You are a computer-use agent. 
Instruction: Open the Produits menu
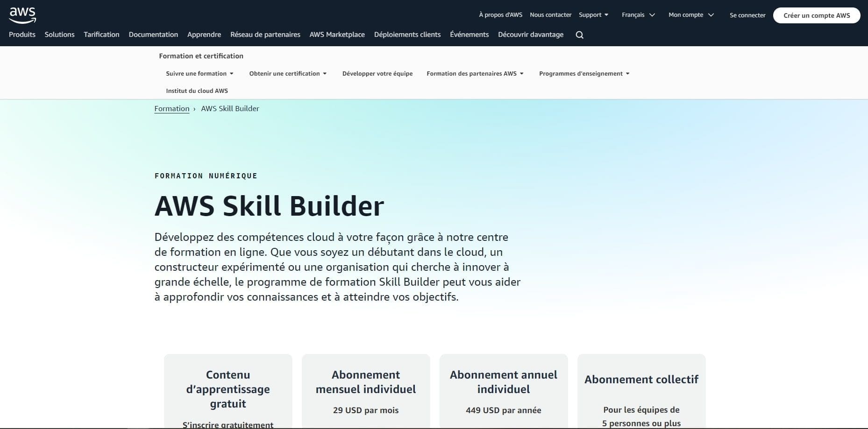coord(22,35)
